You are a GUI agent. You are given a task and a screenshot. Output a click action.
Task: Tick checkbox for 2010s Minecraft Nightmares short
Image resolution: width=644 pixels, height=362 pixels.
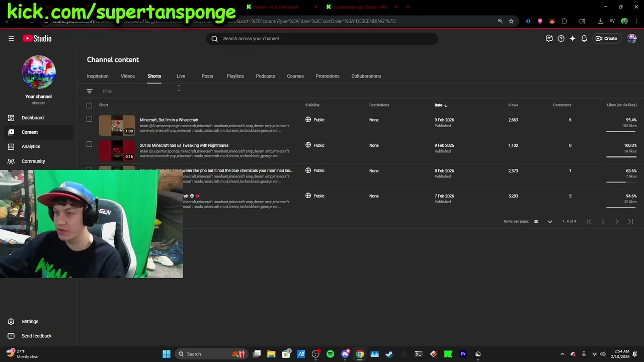tap(89, 144)
